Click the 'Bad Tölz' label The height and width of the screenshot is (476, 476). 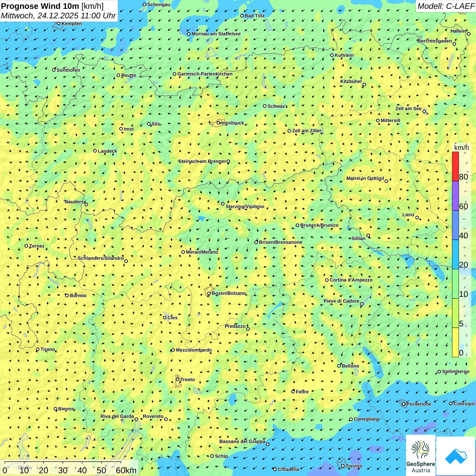click(254, 16)
